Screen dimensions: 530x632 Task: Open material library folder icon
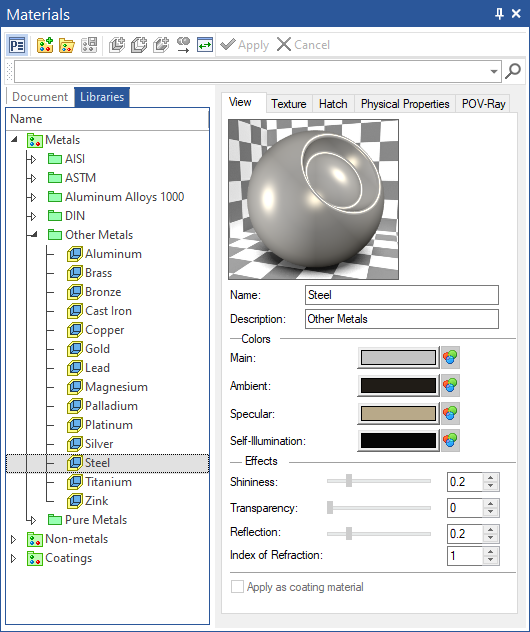[x=67, y=45]
